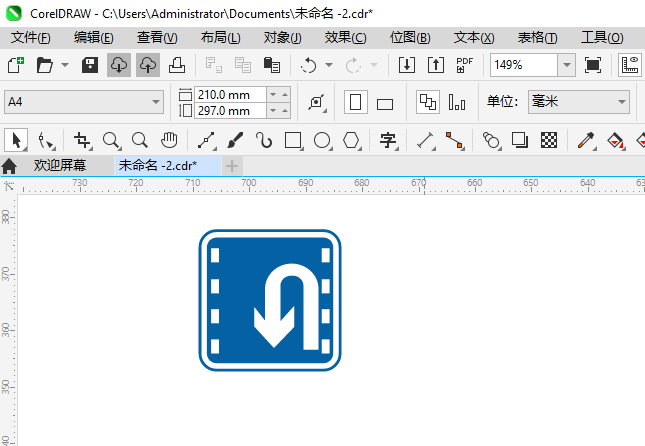Select the Transparency checkerboard tool

tap(549, 140)
